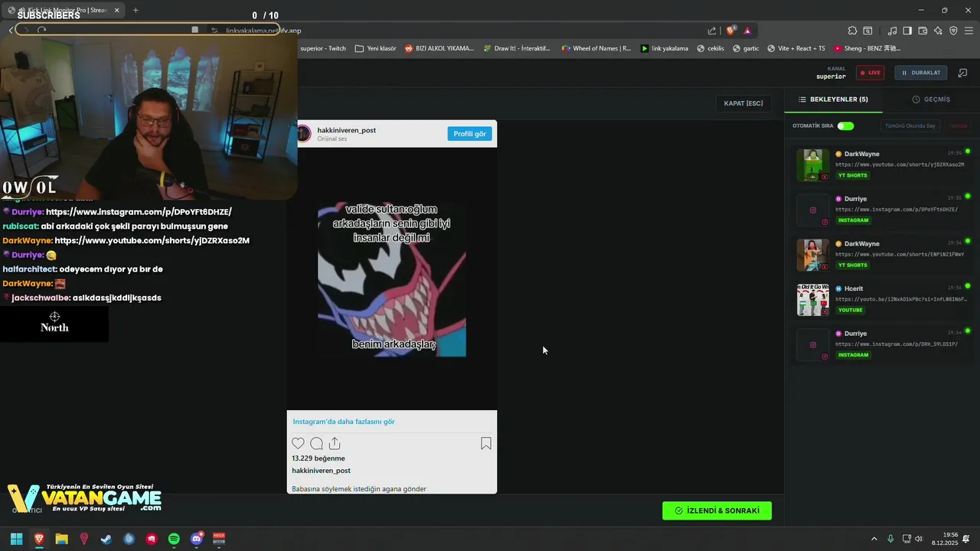The height and width of the screenshot is (551, 980).
Task: Toggle the OTOMATİK SIRA switch
Action: pos(845,126)
